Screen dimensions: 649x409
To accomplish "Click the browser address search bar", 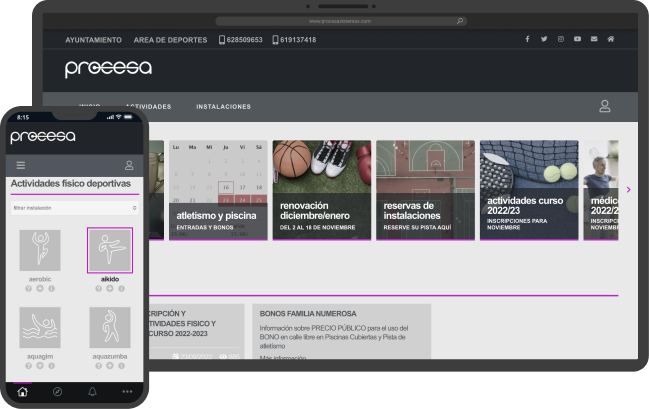I will [340, 20].
